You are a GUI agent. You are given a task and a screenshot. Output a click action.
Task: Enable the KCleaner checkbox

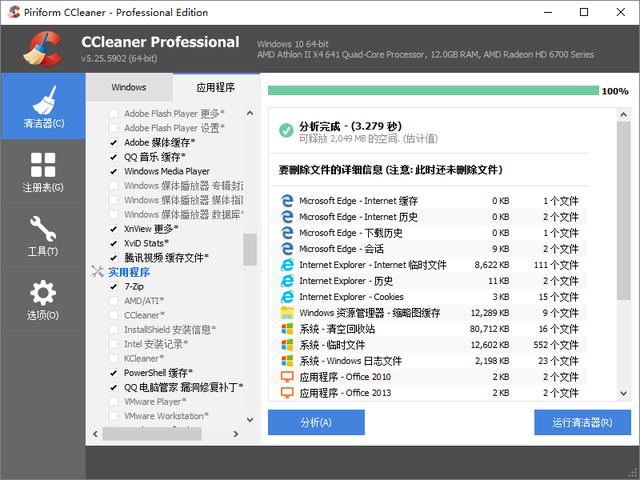pyautogui.click(x=113, y=358)
